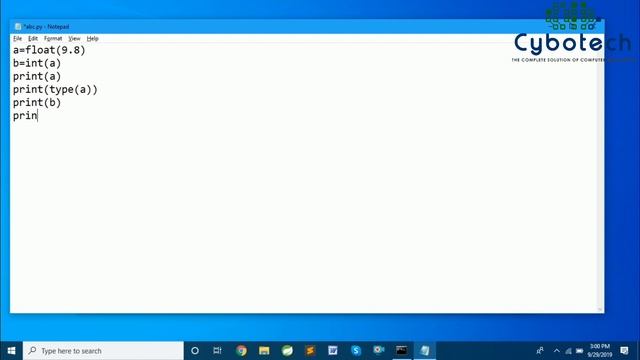Open the Format menu
This screenshot has width=640, height=360.
[53, 38]
